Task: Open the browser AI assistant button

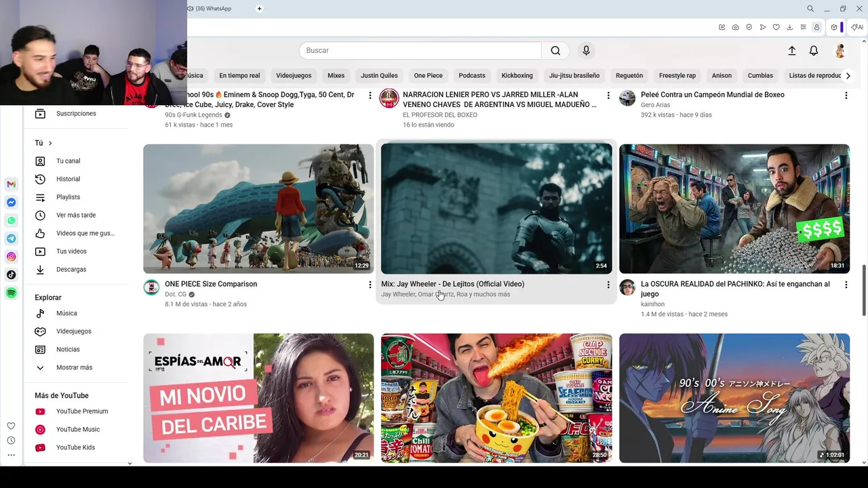Action: 857,27
